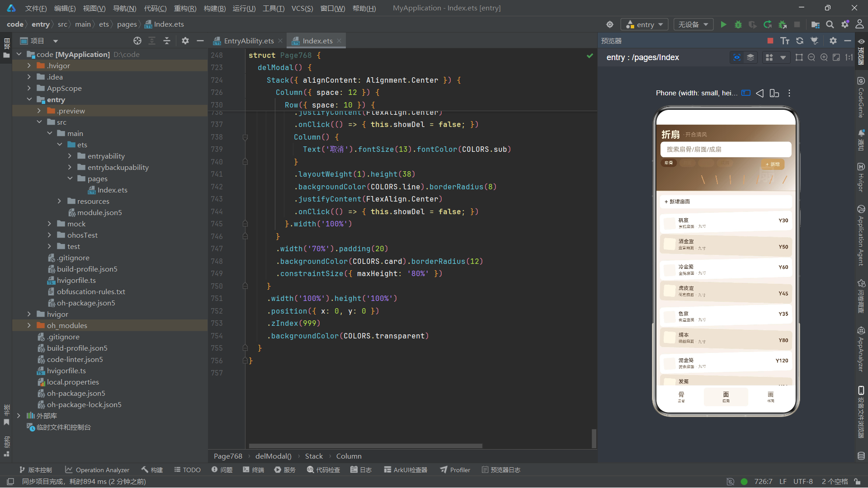
Task: Open the 重构(R) refactor menu
Action: pos(185,8)
